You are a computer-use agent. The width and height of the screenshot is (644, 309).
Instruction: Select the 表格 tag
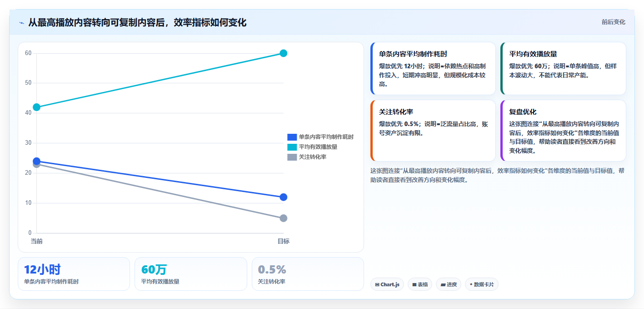pos(420,284)
